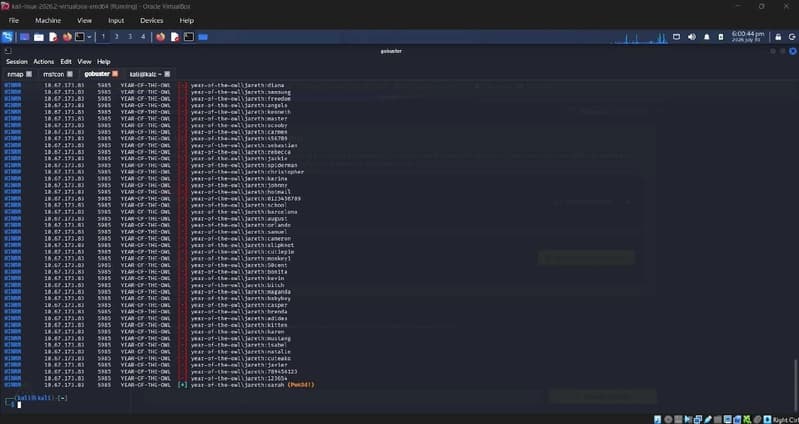Open the Session menu in terminal
Screen dimensions: 799x424
pos(17,62)
